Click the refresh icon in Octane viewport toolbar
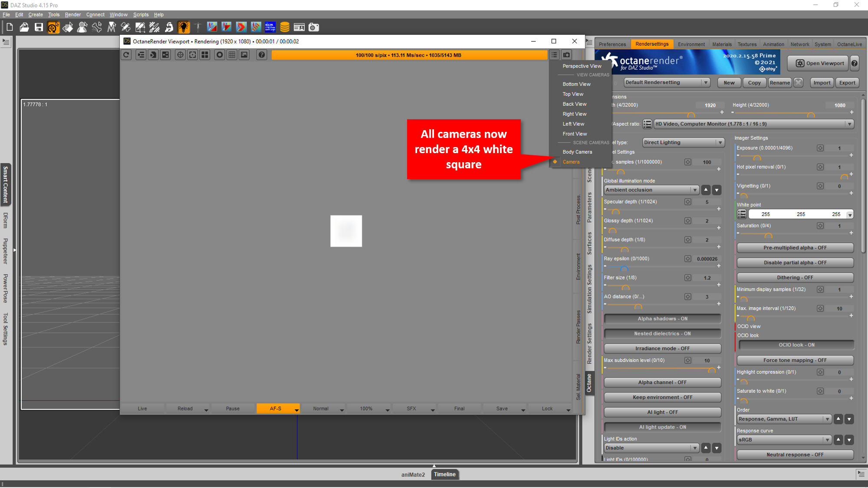 pyautogui.click(x=126, y=55)
